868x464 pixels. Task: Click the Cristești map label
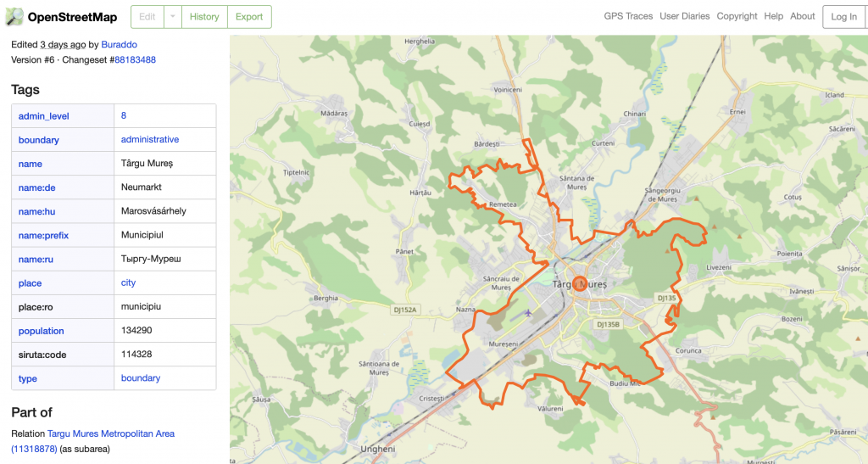431,399
